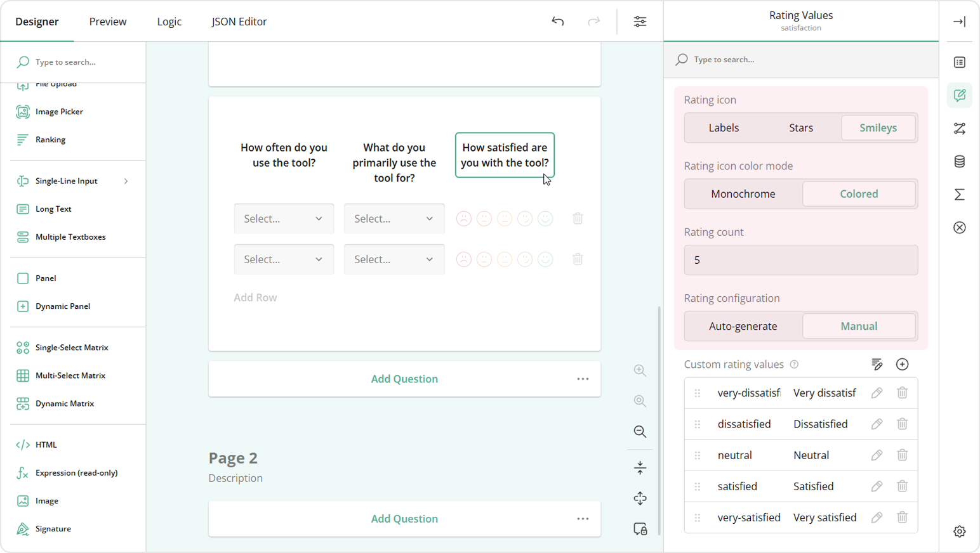
Task: Open second row's second Select dropdown
Action: [394, 259]
